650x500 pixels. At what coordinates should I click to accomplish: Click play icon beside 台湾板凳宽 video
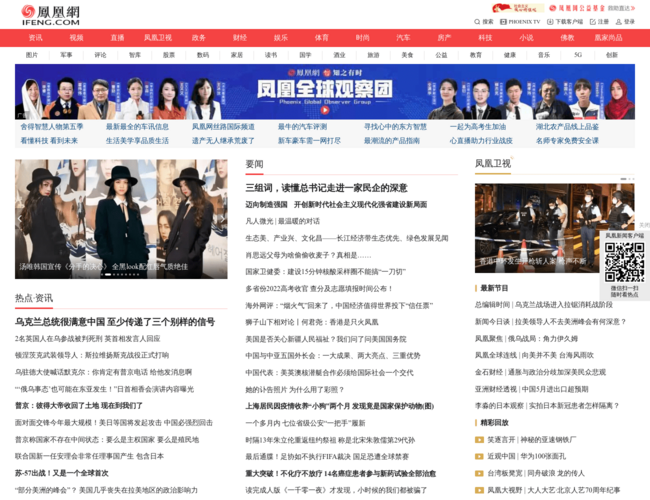479,472
